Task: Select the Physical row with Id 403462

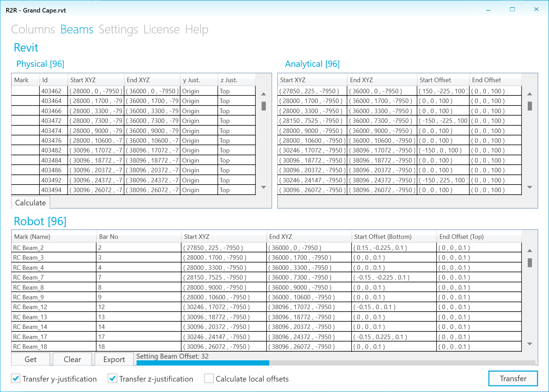Action: pyautogui.click(x=133, y=91)
